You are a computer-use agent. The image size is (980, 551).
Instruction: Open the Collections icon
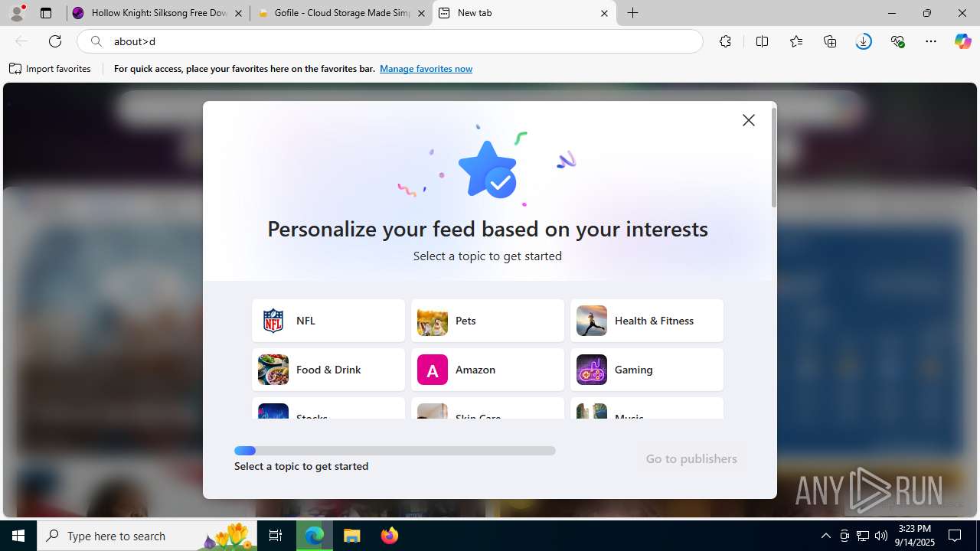pyautogui.click(x=830, y=41)
